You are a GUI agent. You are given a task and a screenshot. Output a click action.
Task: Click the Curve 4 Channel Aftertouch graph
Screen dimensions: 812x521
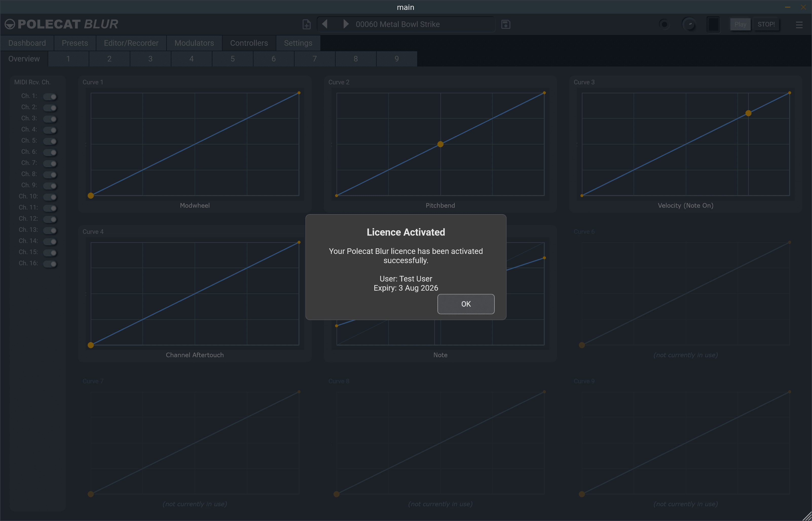click(195, 294)
